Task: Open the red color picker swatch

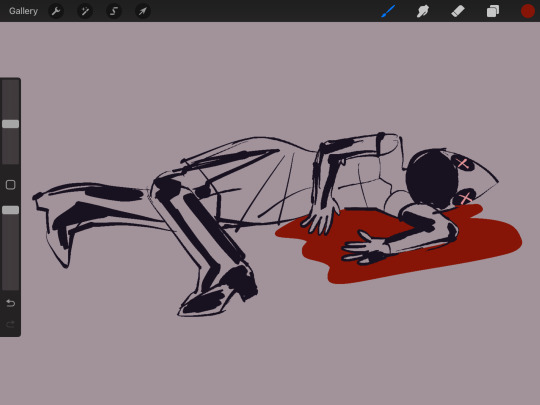Action: (x=527, y=11)
